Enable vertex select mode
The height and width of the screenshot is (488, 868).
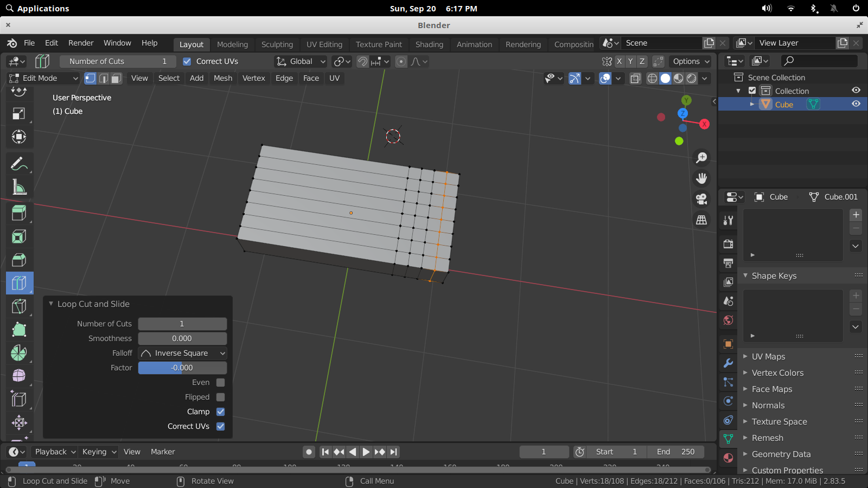(x=90, y=78)
